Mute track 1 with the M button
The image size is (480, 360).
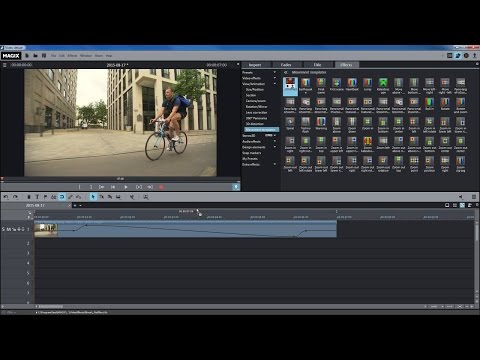click(x=9, y=229)
